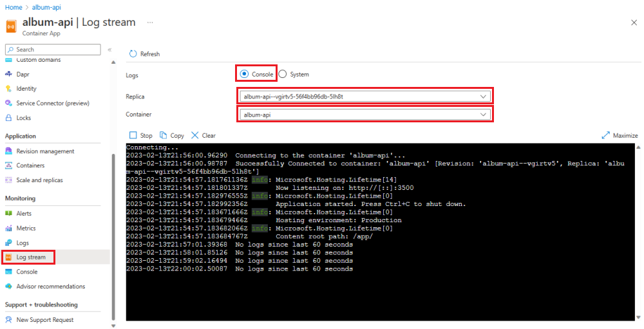Click the Logs icon in Monitoring

click(8, 243)
